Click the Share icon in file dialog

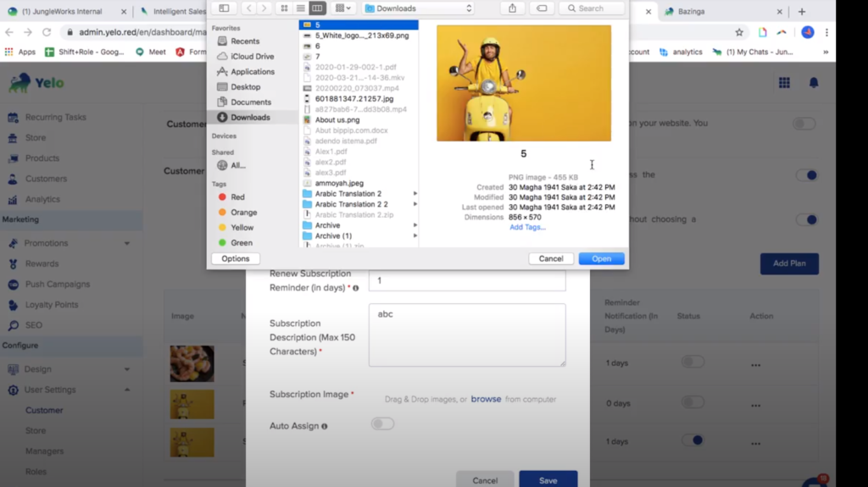[512, 8]
